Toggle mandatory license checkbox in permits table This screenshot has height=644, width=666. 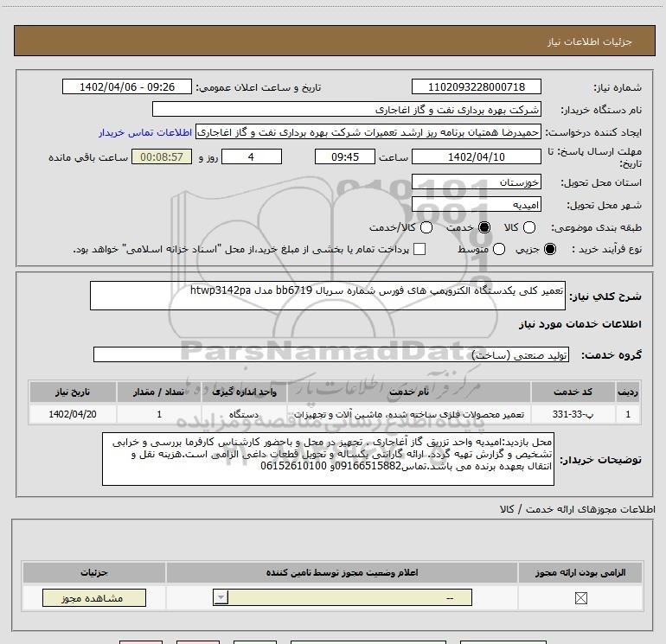[x=580, y=598]
